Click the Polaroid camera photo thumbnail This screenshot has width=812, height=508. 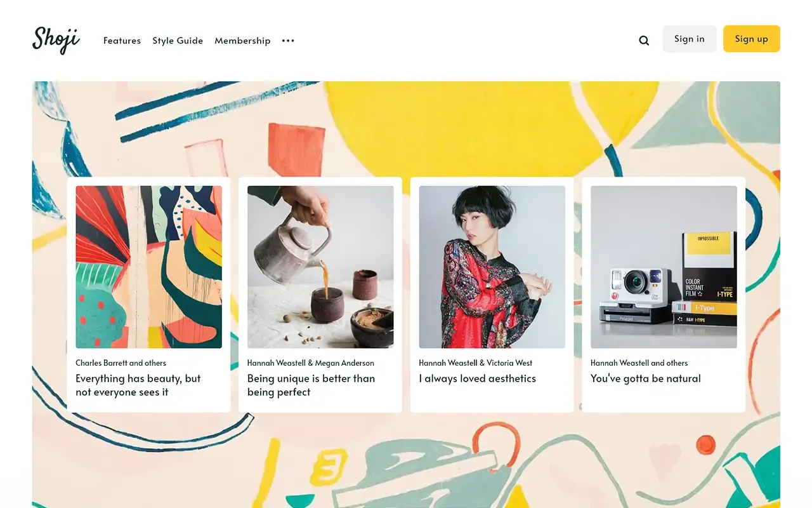tap(664, 266)
